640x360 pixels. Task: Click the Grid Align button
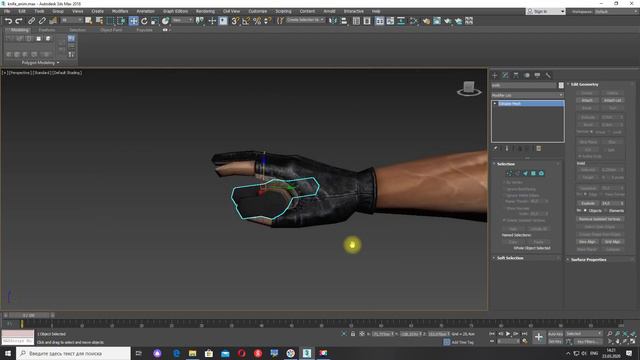pos(612,242)
